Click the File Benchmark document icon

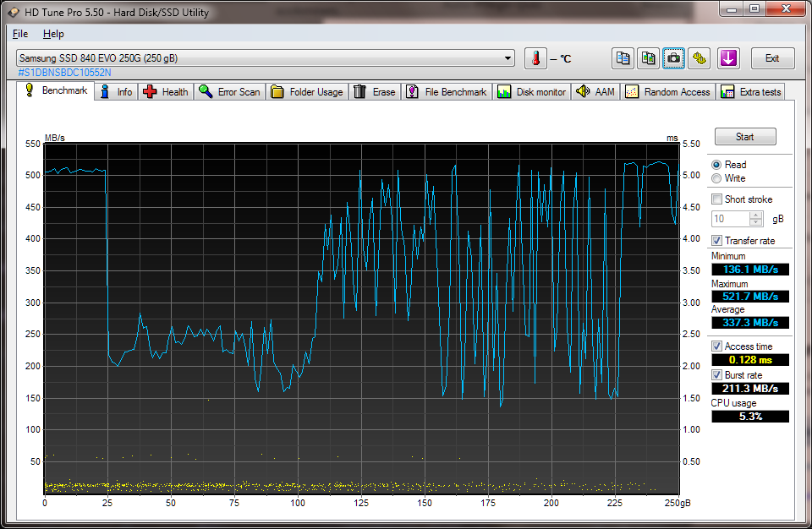tap(412, 91)
